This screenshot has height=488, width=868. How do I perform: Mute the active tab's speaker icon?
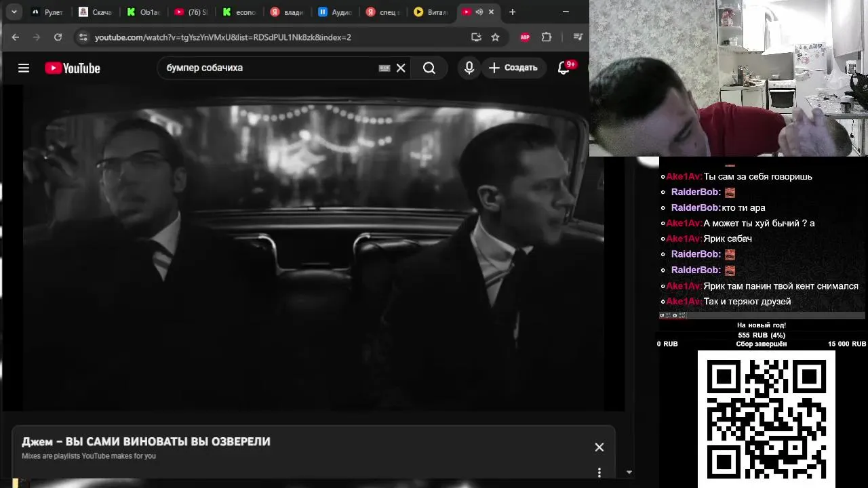(x=479, y=12)
